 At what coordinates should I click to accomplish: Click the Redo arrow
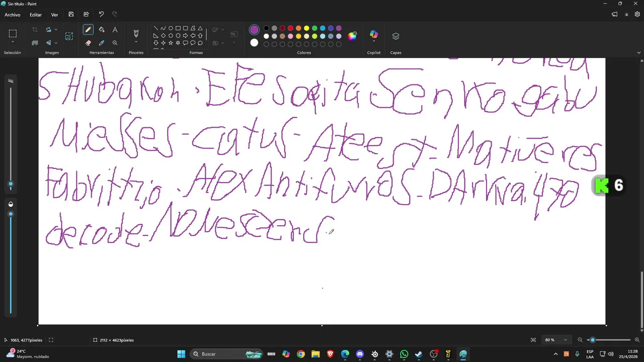pyautogui.click(x=114, y=15)
